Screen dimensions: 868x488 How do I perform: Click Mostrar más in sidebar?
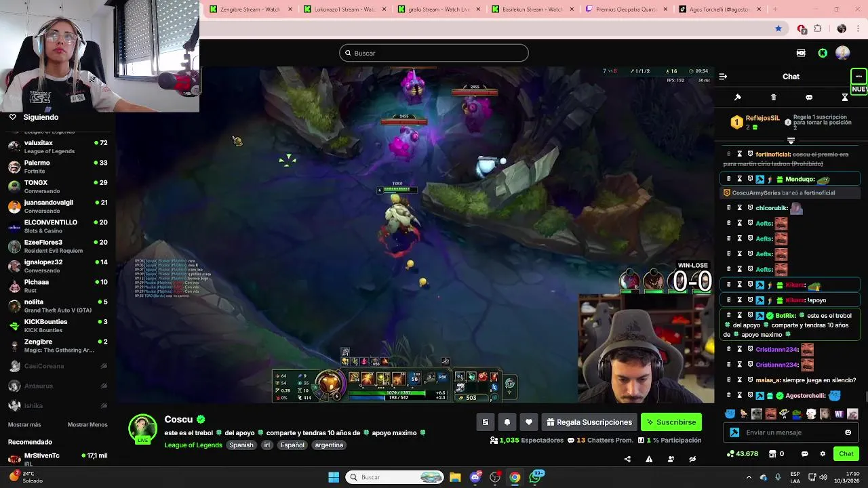pyautogui.click(x=24, y=424)
